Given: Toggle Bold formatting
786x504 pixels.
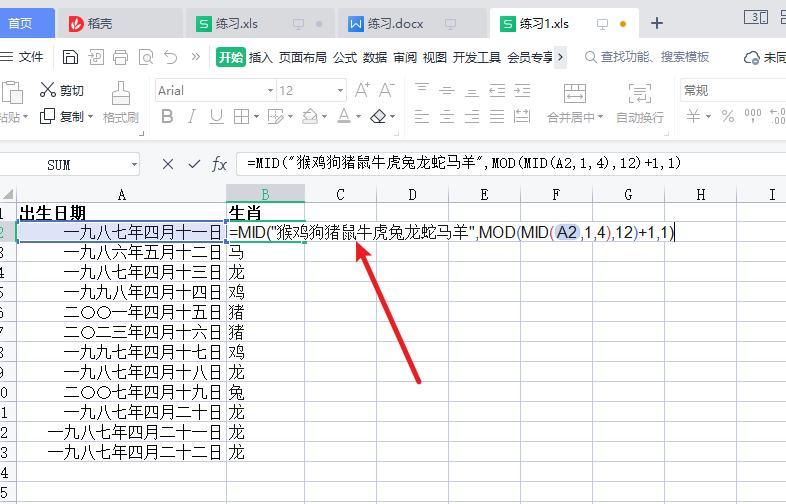Looking at the screenshot, I should pos(167,117).
